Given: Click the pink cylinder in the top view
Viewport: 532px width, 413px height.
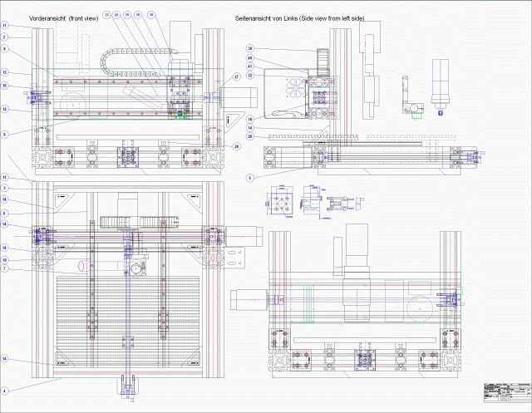Looking at the screenshot, I should [x=91, y=265].
